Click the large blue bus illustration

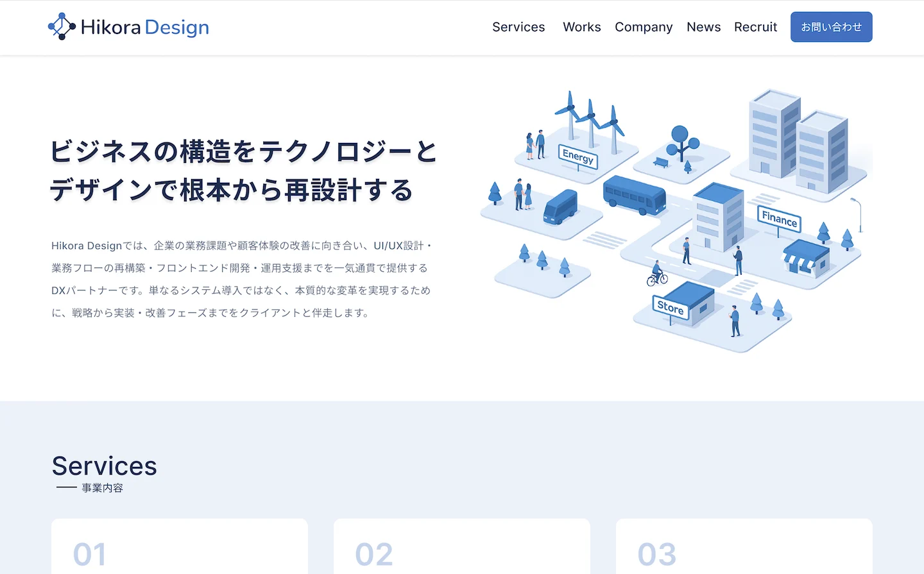pyautogui.click(x=634, y=195)
